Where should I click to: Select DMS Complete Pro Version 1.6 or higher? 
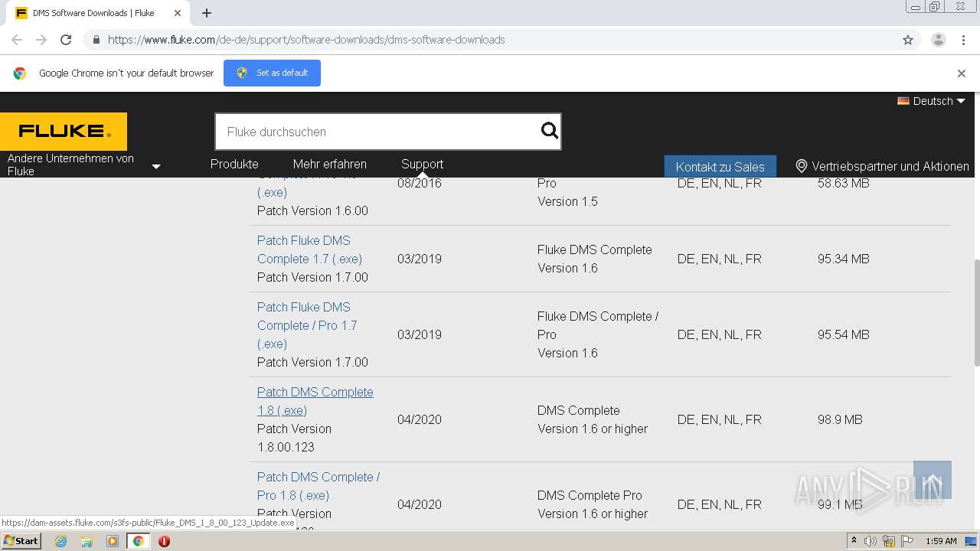[593, 504]
